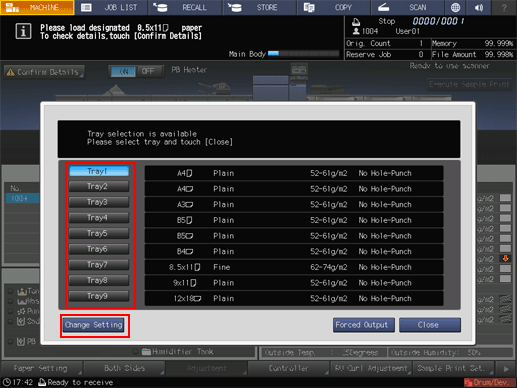517x388 pixels.
Task: Click the Main Body progress bar
Action: point(304,54)
